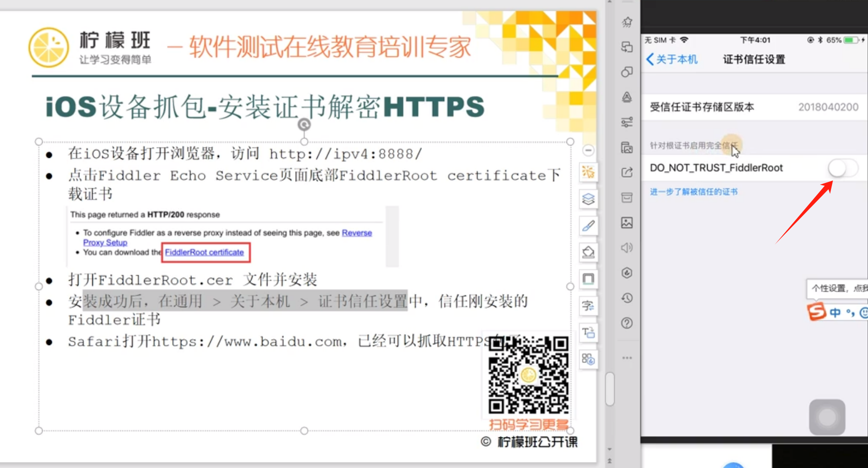Click the DO_NOT_TRUST_FiddlerRoot label

click(716, 168)
